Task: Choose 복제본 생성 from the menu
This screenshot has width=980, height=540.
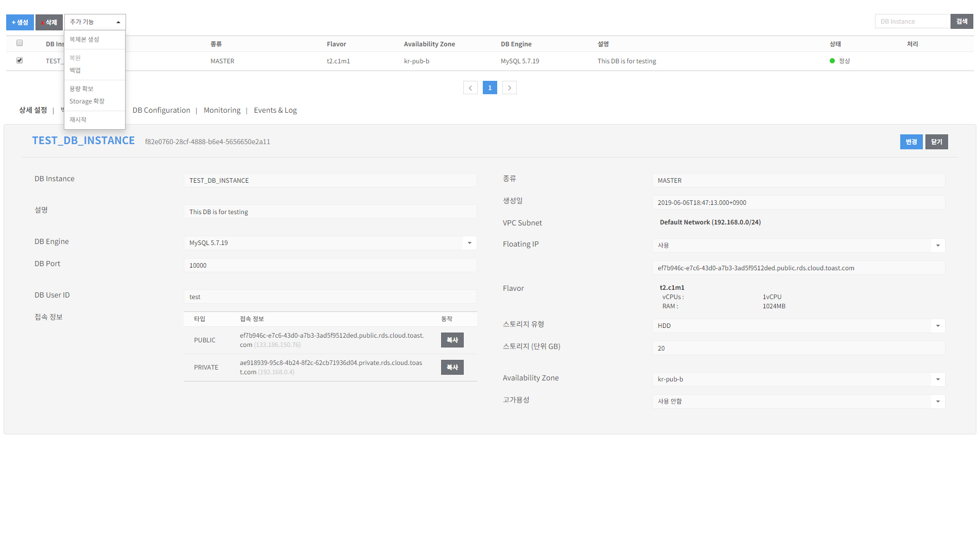Action: [84, 40]
